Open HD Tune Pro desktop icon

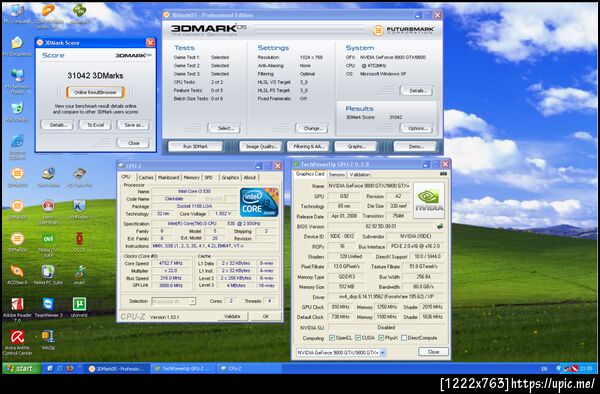[x=80, y=177]
